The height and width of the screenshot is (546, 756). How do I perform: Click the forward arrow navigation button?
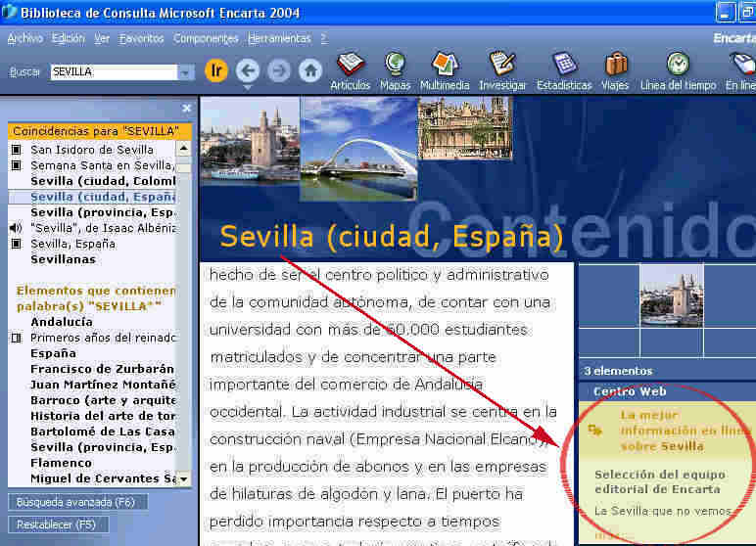tap(279, 70)
